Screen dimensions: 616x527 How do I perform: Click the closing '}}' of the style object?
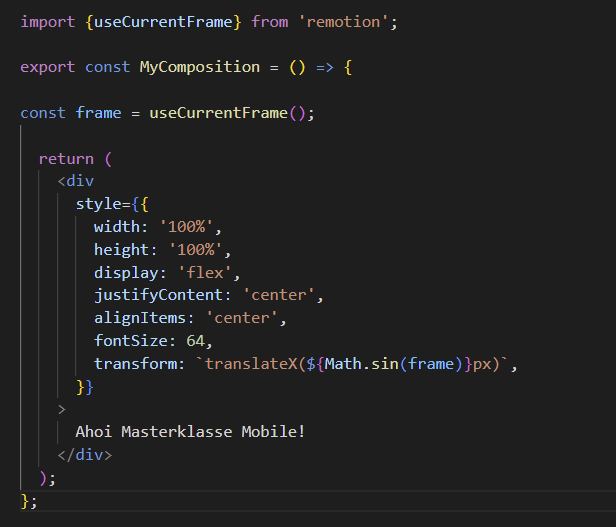tap(85, 387)
